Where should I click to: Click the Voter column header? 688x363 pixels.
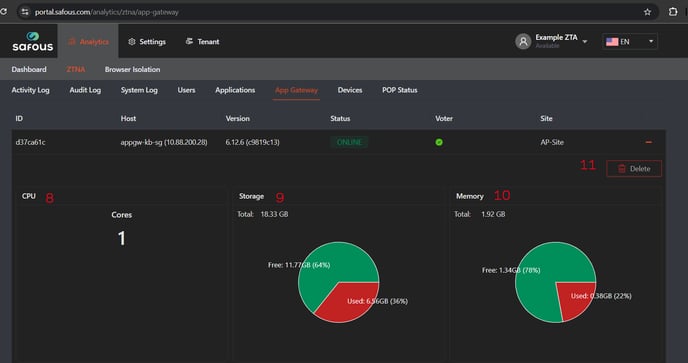coord(444,119)
